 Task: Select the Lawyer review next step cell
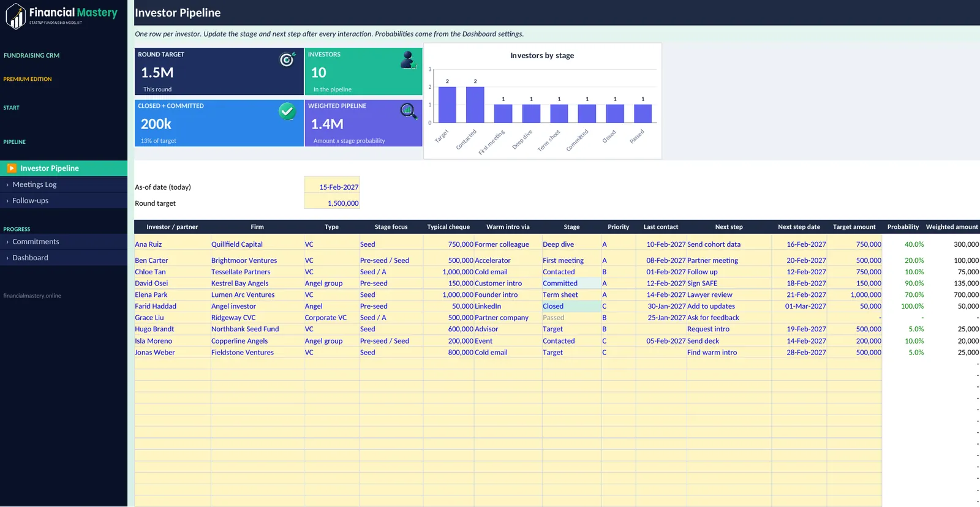coord(729,295)
